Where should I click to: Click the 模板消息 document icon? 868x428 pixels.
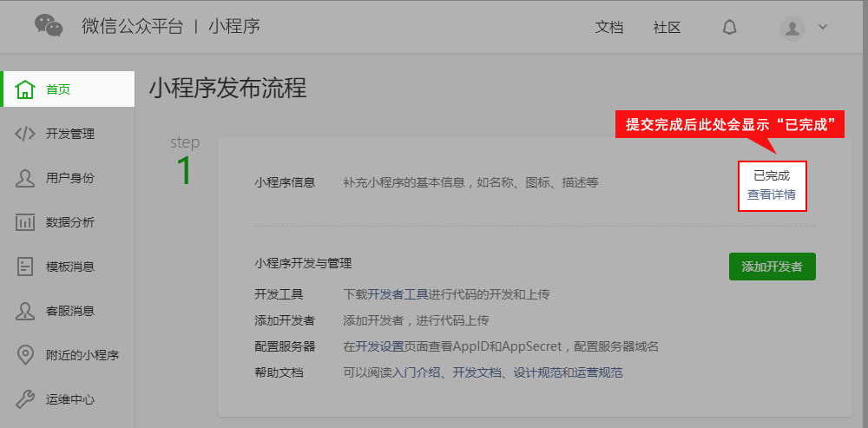25,267
